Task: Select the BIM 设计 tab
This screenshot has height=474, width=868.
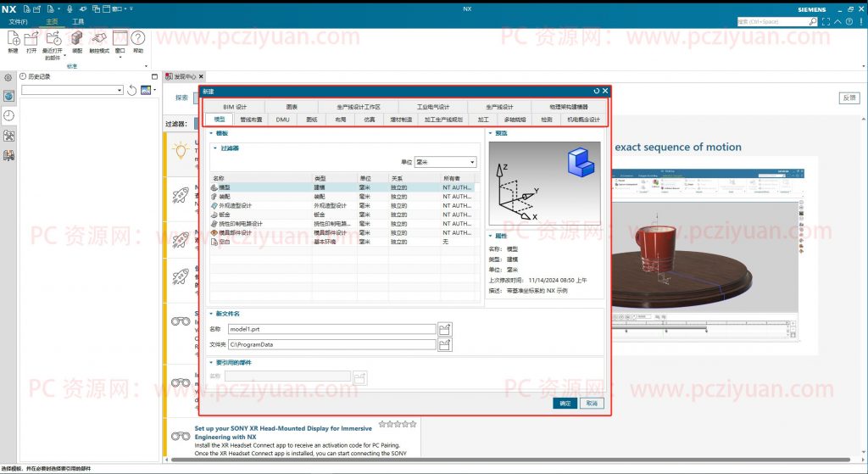Action: (235, 107)
